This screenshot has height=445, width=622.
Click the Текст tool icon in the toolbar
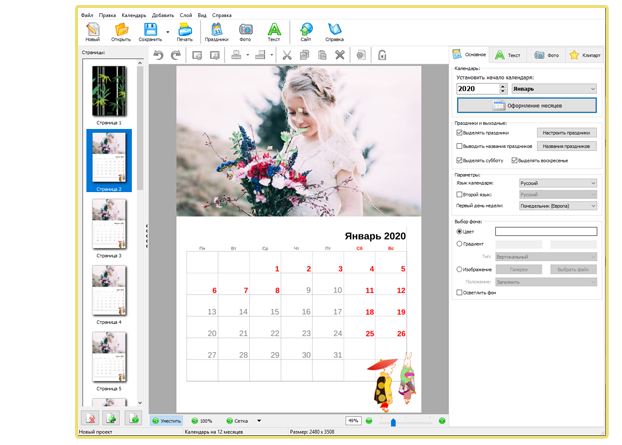pos(274,31)
